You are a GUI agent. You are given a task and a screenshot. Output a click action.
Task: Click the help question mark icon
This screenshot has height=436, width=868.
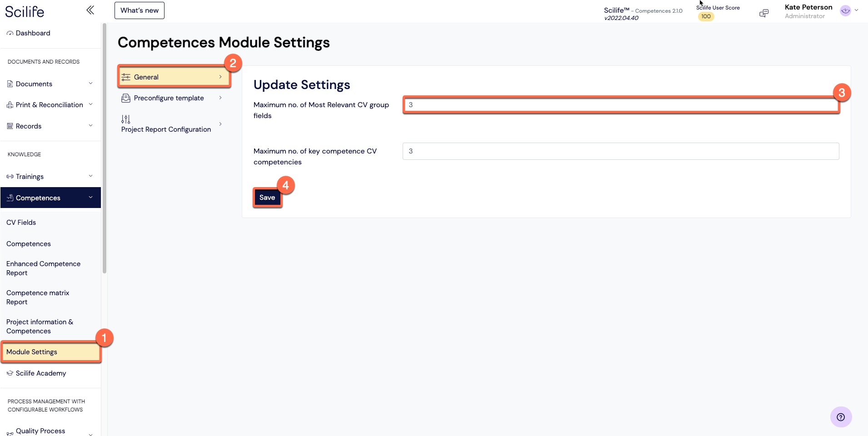841,417
